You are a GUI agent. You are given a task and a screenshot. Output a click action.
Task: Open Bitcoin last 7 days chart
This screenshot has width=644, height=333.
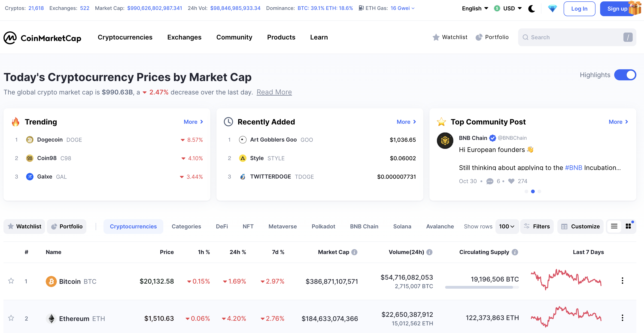coord(566,280)
